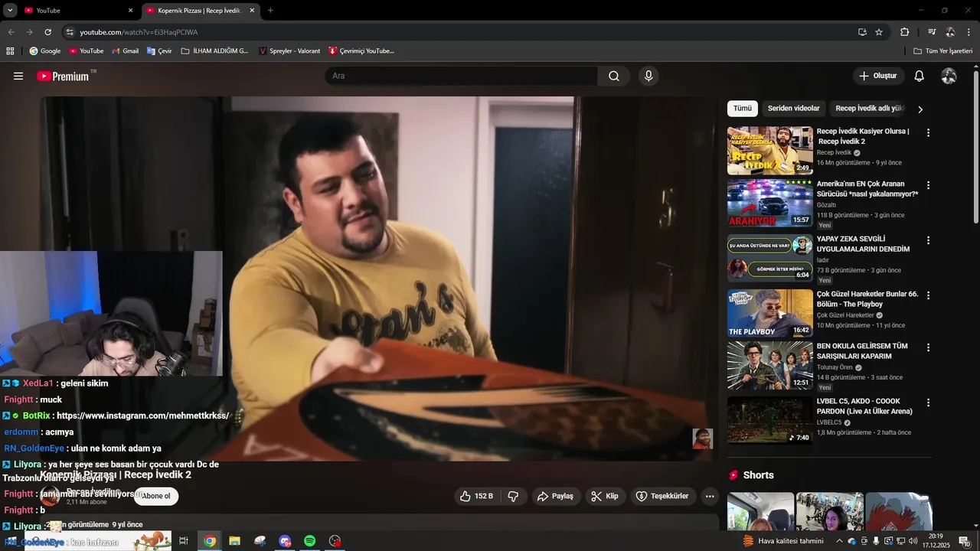
Task: Open Spotify from the taskbar
Action: (x=309, y=541)
